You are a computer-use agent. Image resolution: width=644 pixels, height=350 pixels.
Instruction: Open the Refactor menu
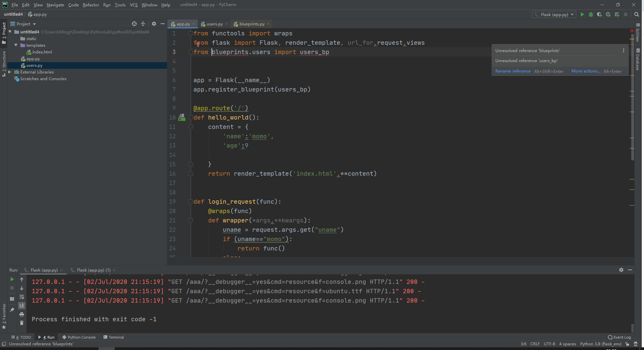(x=91, y=5)
